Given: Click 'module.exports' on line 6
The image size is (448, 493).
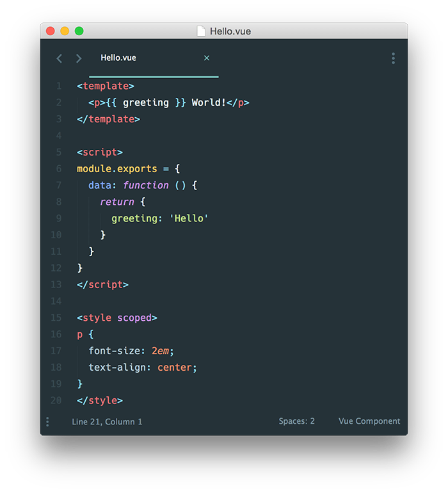Looking at the screenshot, I should pos(117,169).
